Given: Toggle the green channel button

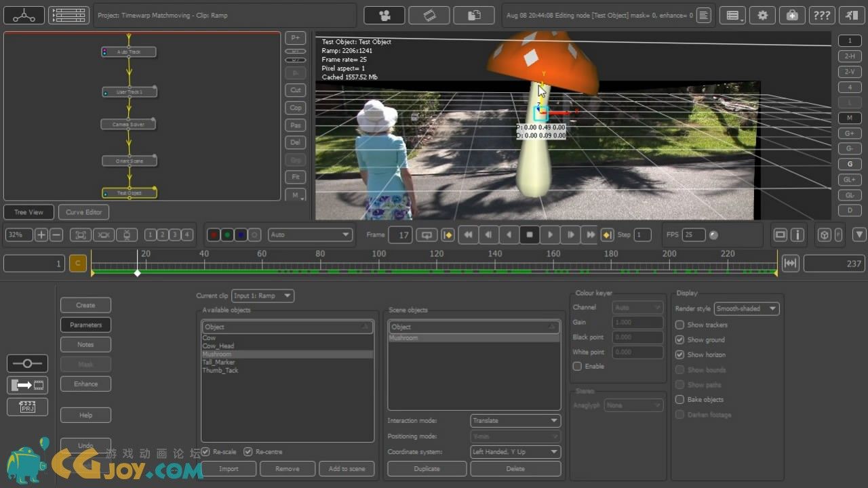Looking at the screenshot, I should pyautogui.click(x=227, y=235).
